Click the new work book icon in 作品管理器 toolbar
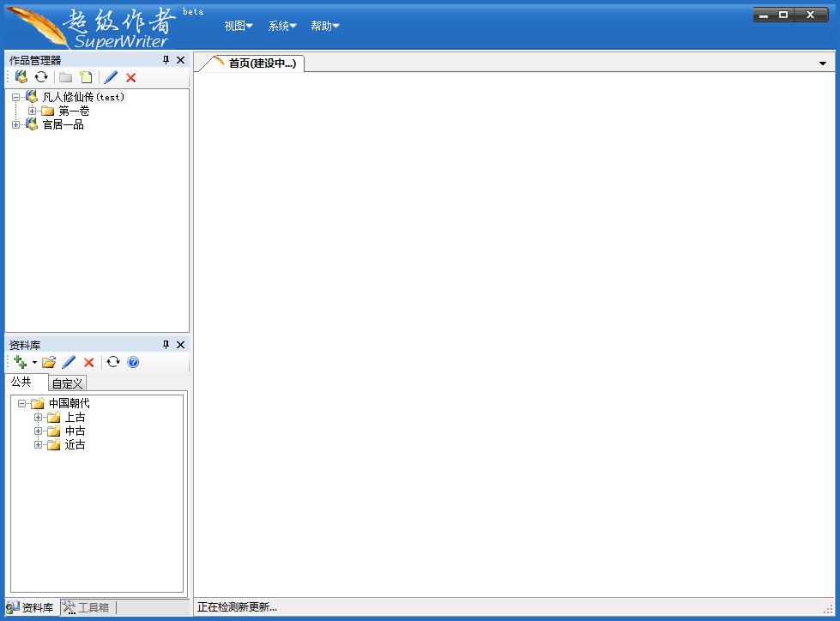 pos(21,77)
